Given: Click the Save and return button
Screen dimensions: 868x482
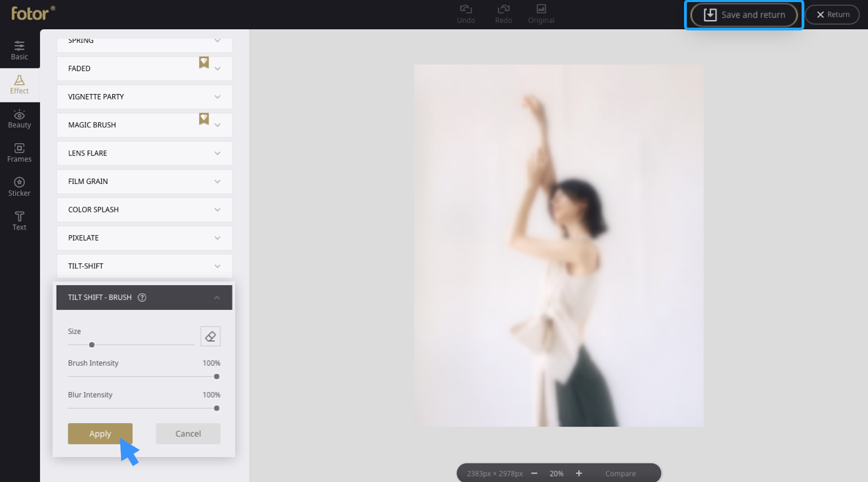Looking at the screenshot, I should coord(744,15).
